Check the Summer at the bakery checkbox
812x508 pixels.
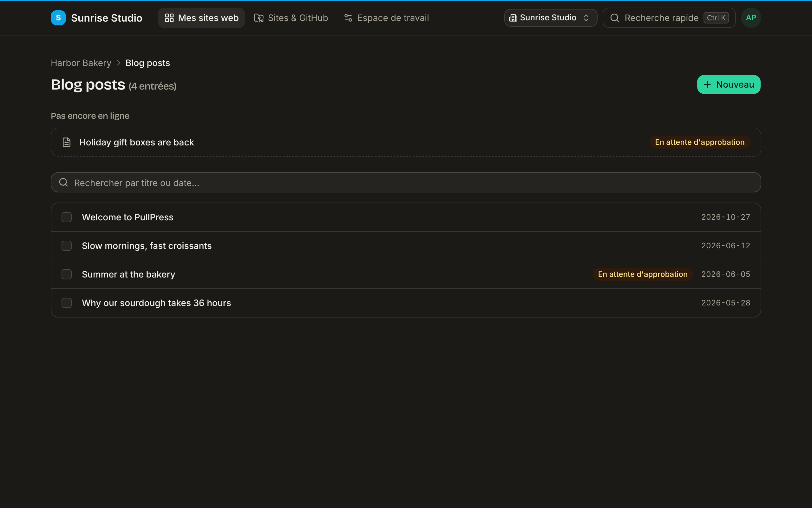(66, 274)
